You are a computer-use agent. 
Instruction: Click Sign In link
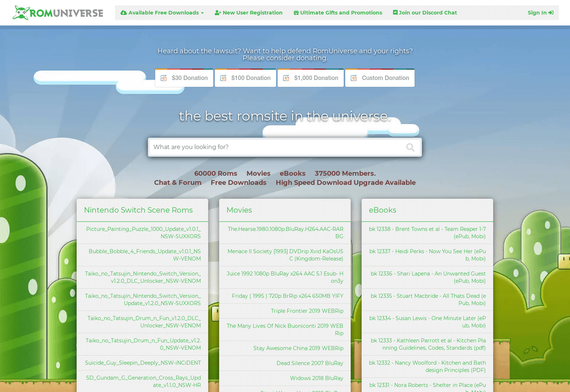540,13
